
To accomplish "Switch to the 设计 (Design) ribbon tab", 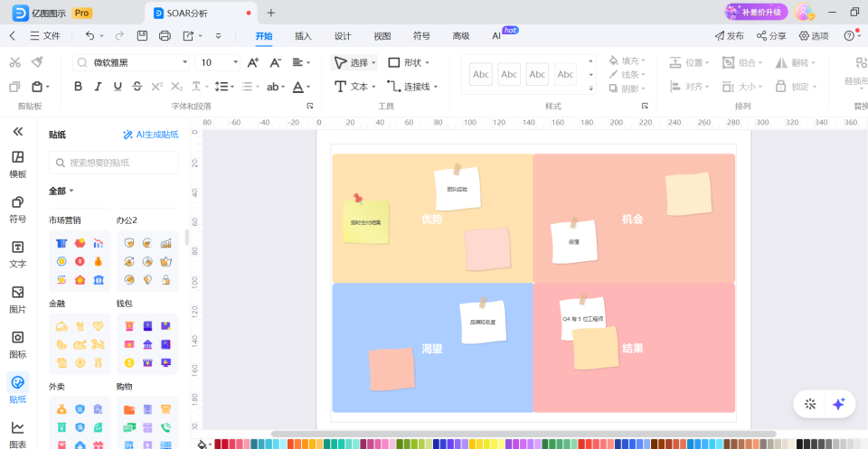I will coord(343,36).
